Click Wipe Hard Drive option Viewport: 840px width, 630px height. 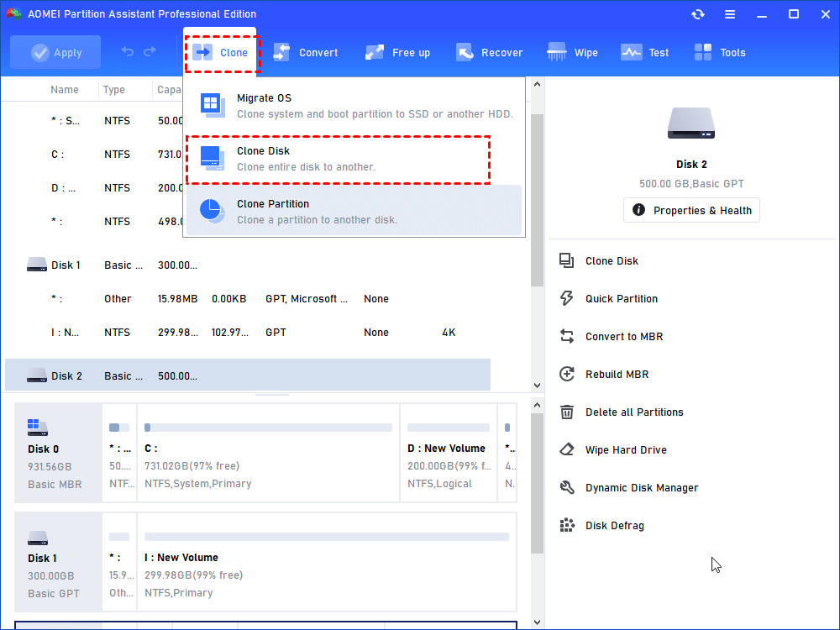click(627, 450)
